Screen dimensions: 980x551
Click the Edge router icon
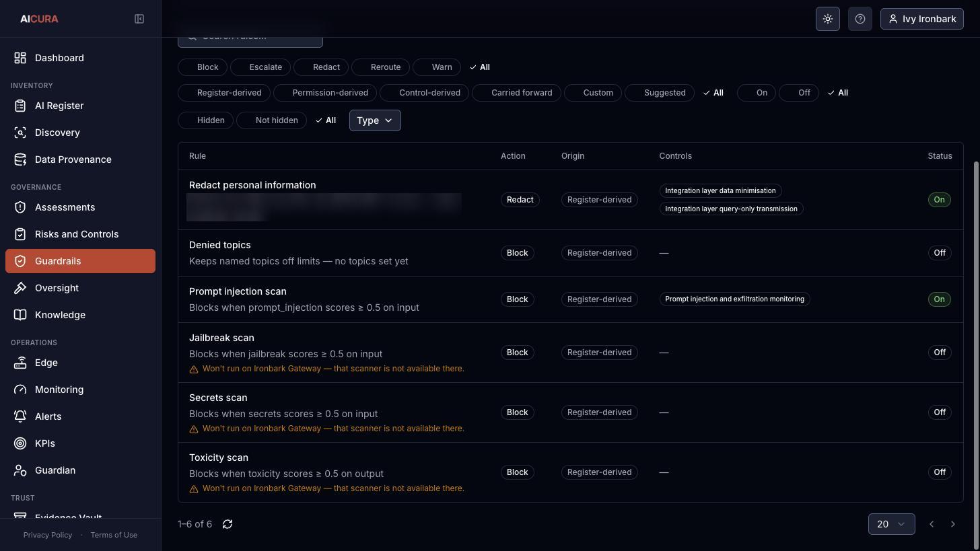pyautogui.click(x=20, y=363)
